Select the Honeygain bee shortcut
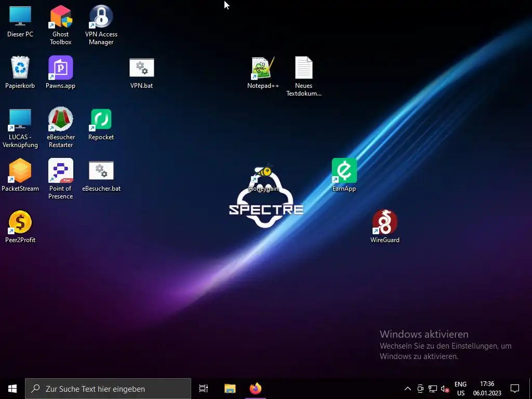 263,178
